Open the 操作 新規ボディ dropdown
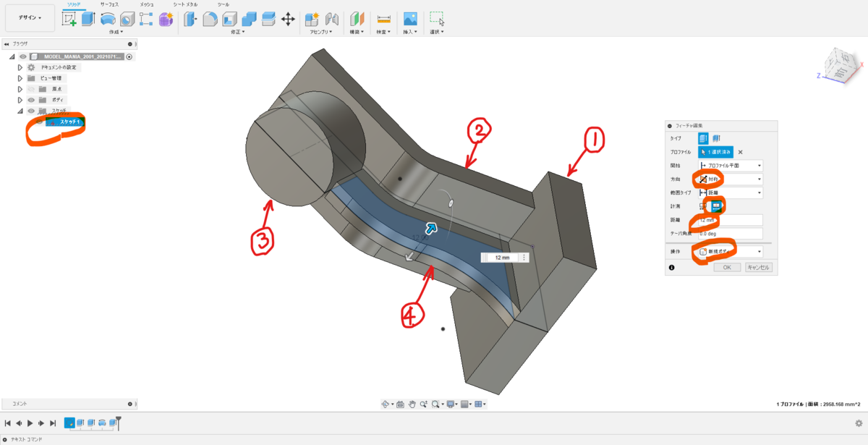Image resolution: width=868 pixels, height=445 pixels. pyautogui.click(x=731, y=251)
